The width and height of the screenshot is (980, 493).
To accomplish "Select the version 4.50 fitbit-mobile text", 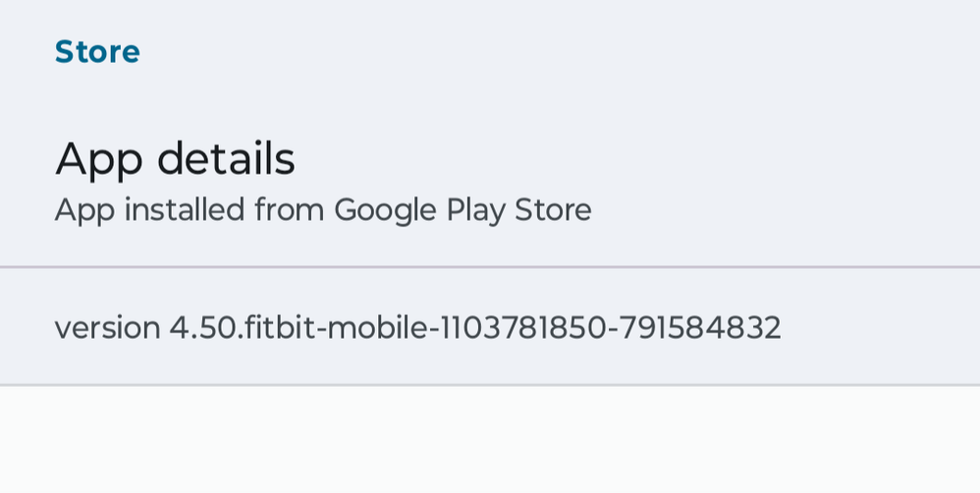I will point(241,327).
